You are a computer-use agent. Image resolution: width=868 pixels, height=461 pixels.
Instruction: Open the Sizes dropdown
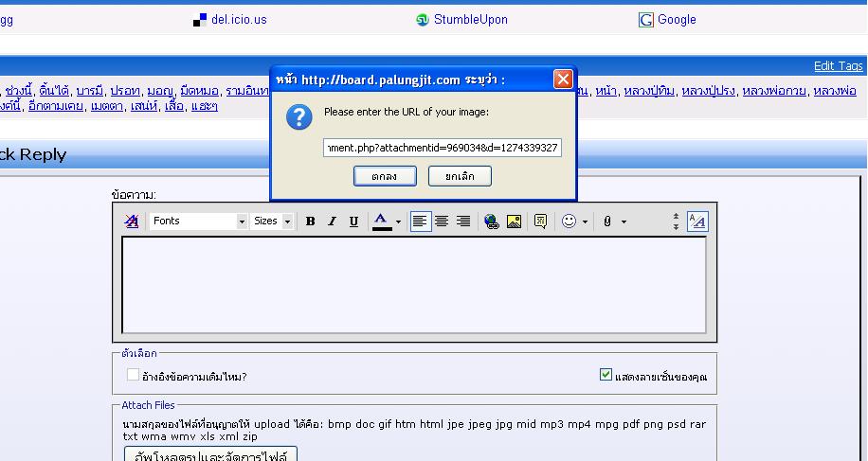273,222
